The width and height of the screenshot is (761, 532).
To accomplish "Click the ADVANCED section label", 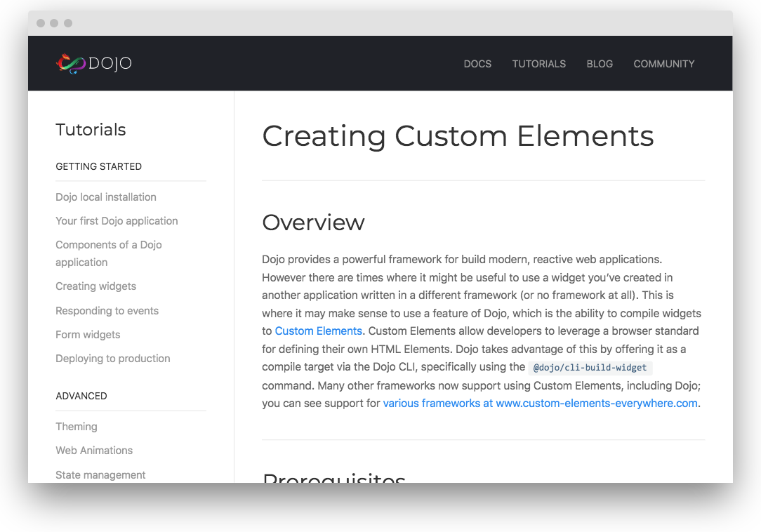I will pos(81,396).
